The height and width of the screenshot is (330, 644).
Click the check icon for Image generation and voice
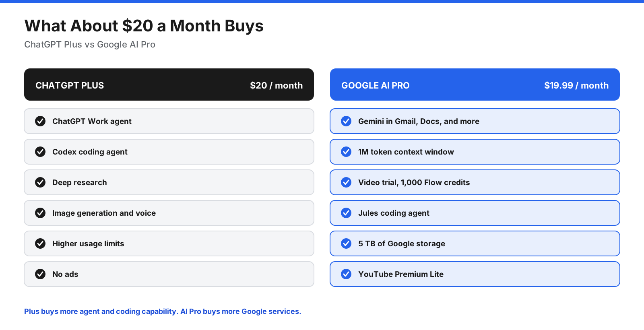point(40,213)
